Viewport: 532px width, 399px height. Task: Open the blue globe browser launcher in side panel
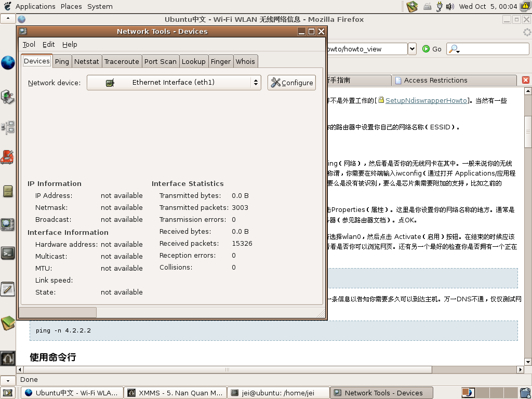point(8,63)
